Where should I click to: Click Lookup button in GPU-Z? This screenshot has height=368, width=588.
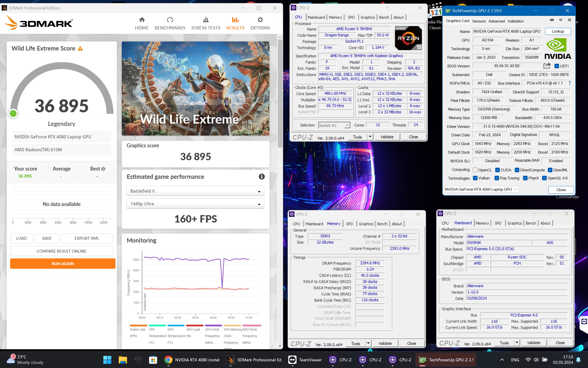point(558,32)
